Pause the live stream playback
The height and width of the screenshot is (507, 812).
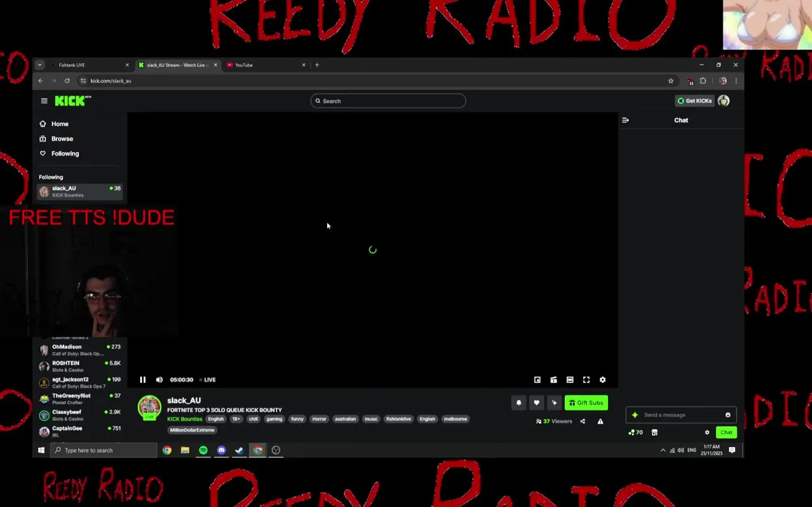[143, 380]
